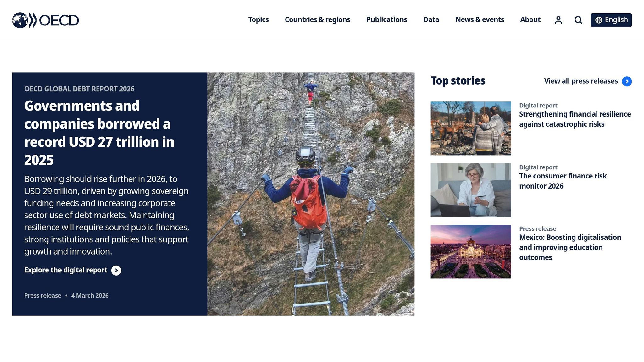Open Countries & regions menu
Viewport: 644px width, 362px height.
click(x=317, y=20)
